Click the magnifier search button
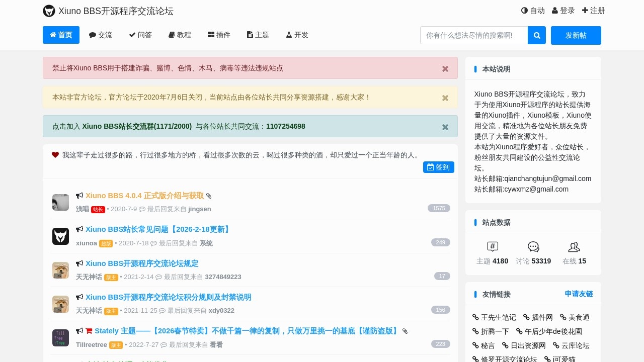This screenshot has height=362, width=644. tap(537, 35)
